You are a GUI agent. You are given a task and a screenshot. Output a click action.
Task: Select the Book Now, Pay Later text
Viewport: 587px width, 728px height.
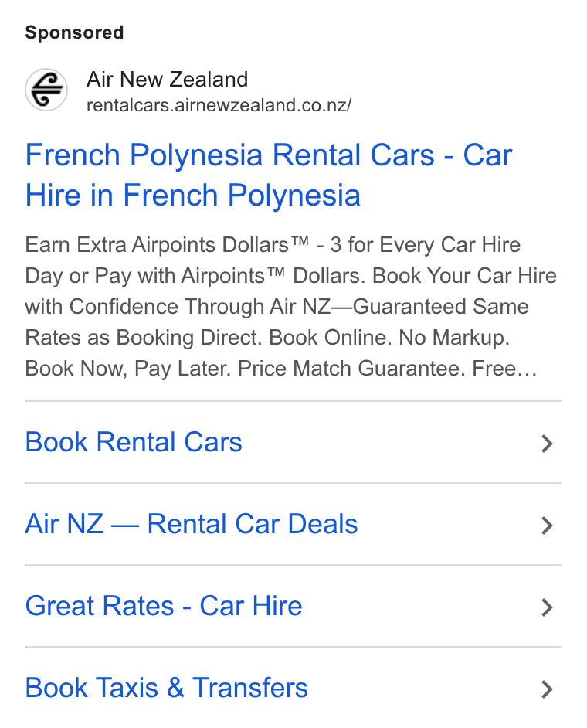128,369
